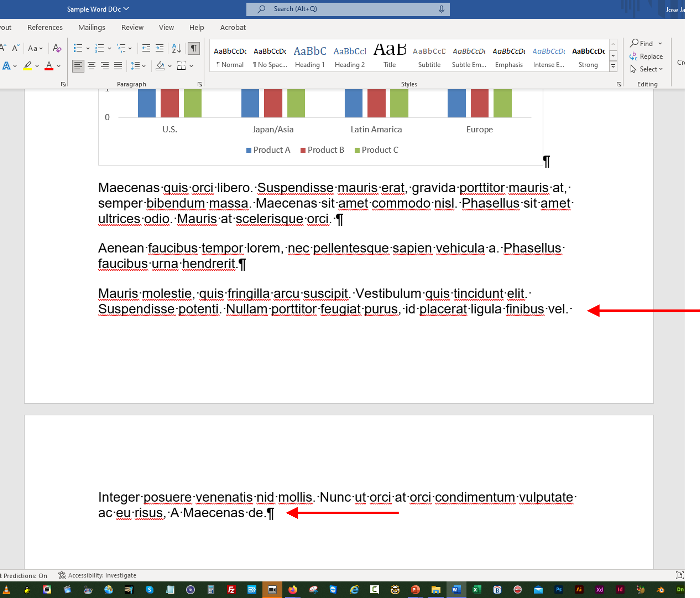Toggle show/hide paragraph marks
Viewport: 700px width, 598px height.
[194, 48]
